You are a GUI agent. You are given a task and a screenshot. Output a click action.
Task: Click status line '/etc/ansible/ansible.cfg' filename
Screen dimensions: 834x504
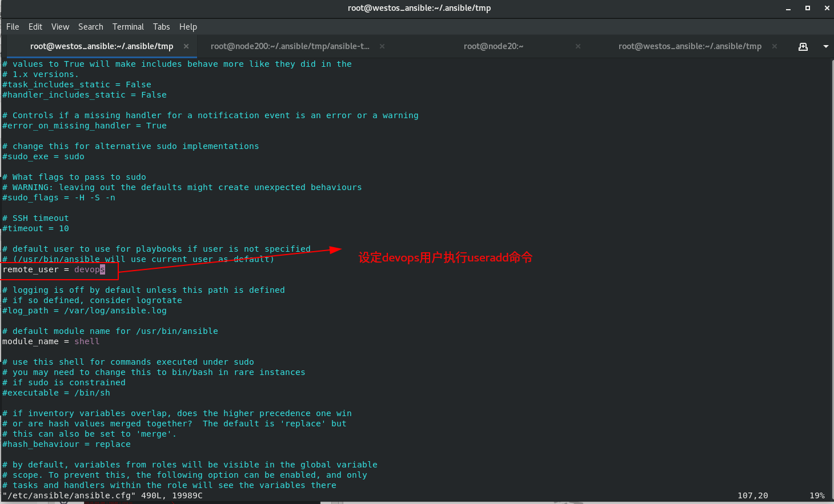coord(69,495)
